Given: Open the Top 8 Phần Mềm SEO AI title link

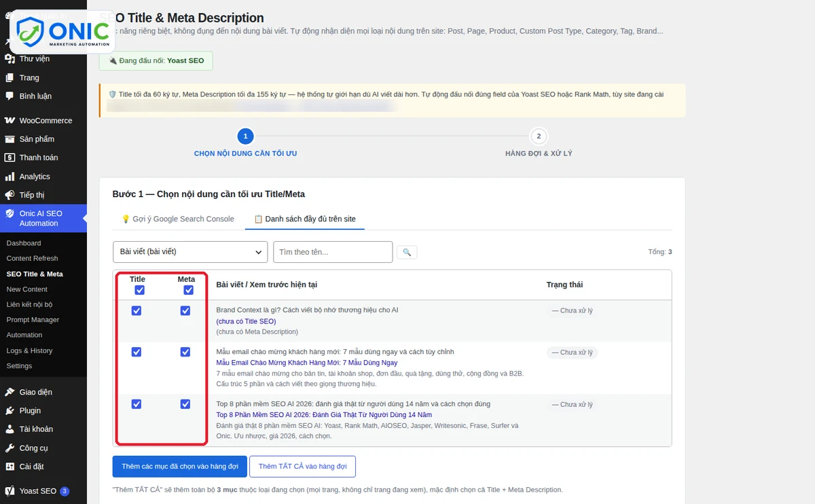Looking at the screenshot, I should (x=324, y=414).
